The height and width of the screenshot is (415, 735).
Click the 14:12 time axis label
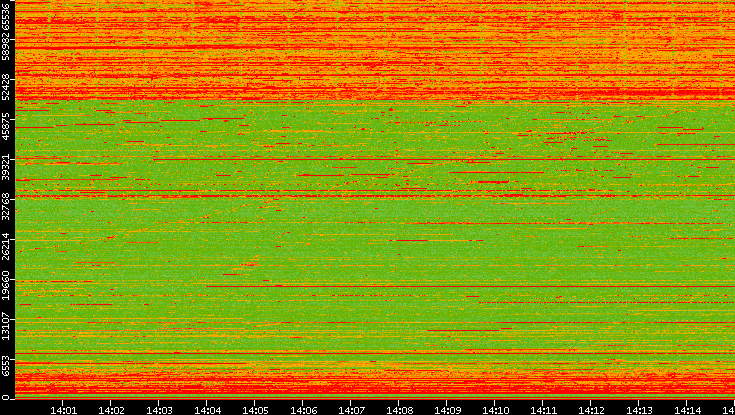coord(591,408)
